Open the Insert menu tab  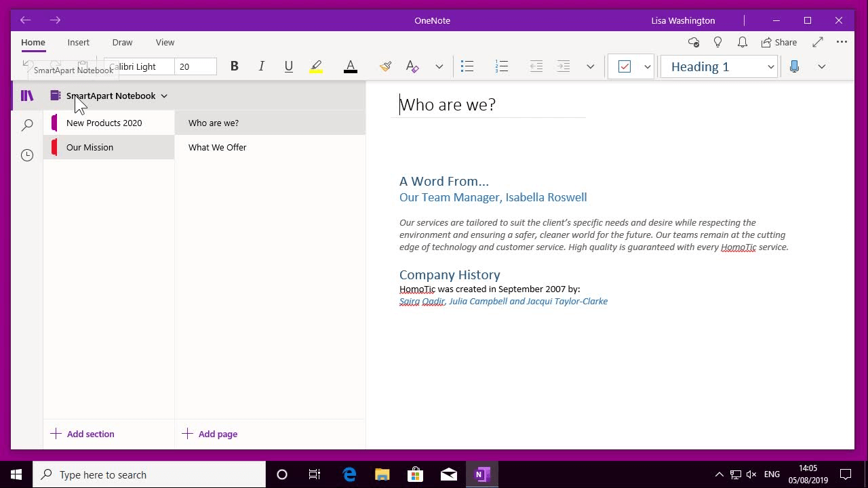point(78,42)
